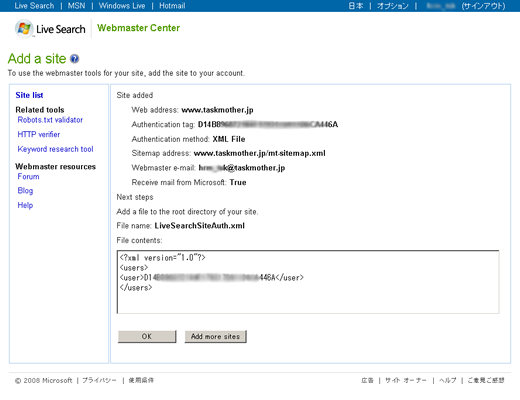This screenshot has height=400, width=520.
Task: Open the プライバシー privacy footer link
Action: pyautogui.click(x=99, y=380)
